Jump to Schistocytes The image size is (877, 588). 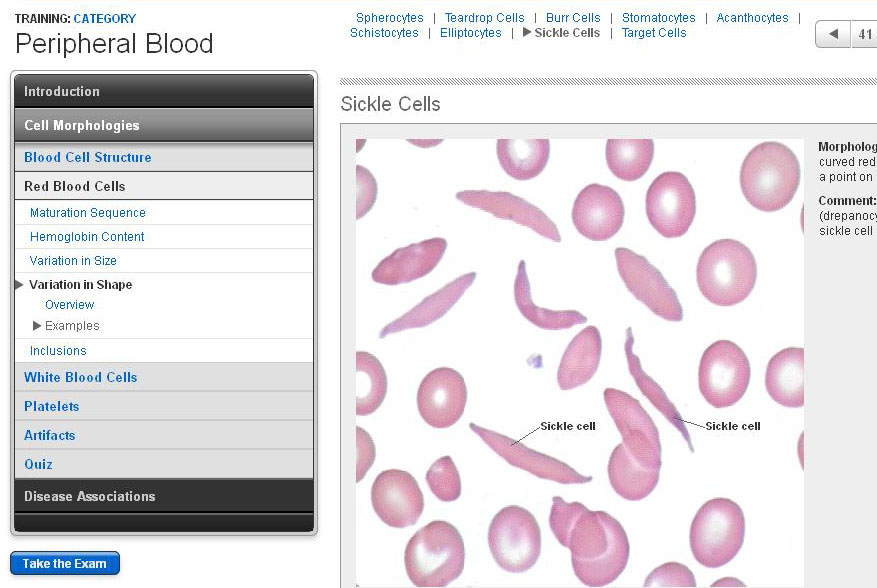pyautogui.click(x=384, y=33)
